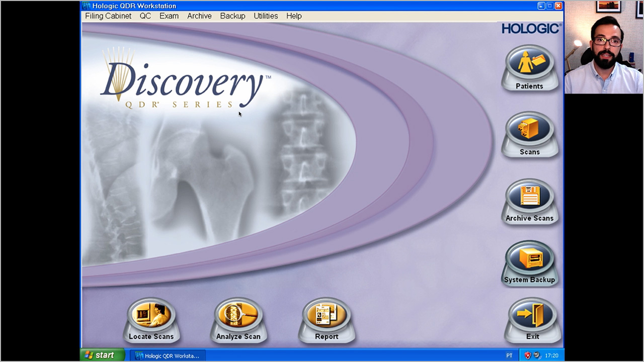This screenshot has width=644, height=362.
Task: Open the Backup menu
Action: click(x=232, y=16)
